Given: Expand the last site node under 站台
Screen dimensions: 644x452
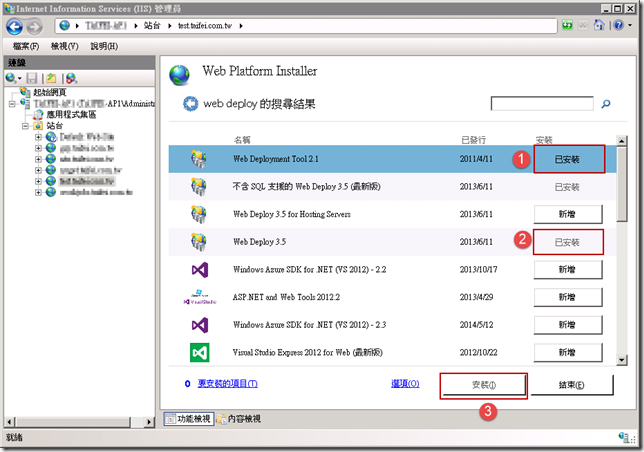Looking at the screenshot, I should tap(38, 193).
